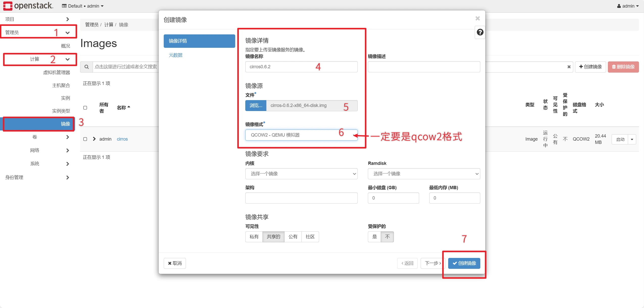Close the Create Image dialog
The image size is (644, 308).
(477, 18)
